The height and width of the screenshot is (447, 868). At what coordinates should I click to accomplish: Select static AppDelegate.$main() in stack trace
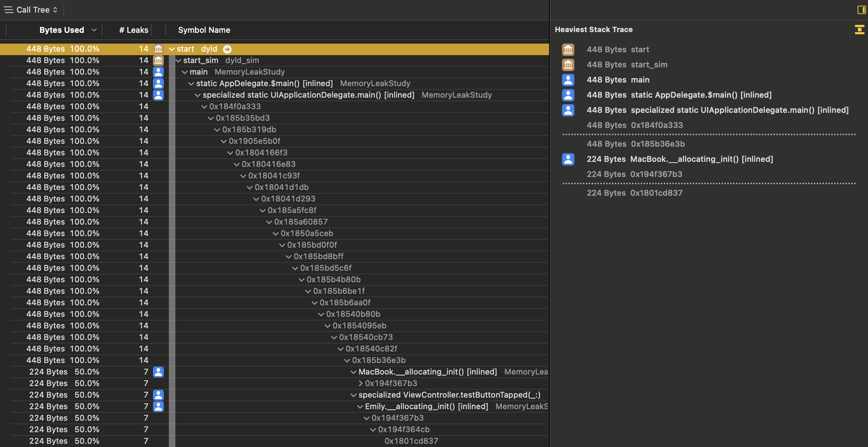point(701,95)
